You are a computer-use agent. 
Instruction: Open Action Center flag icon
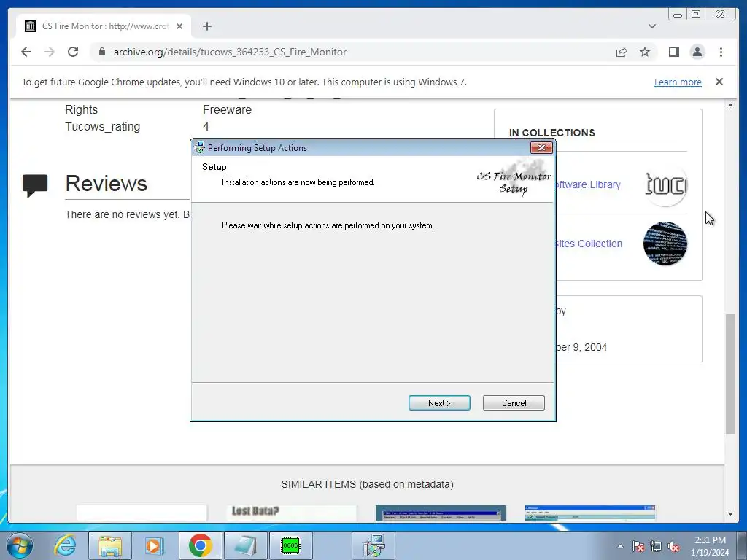point(638,546)
